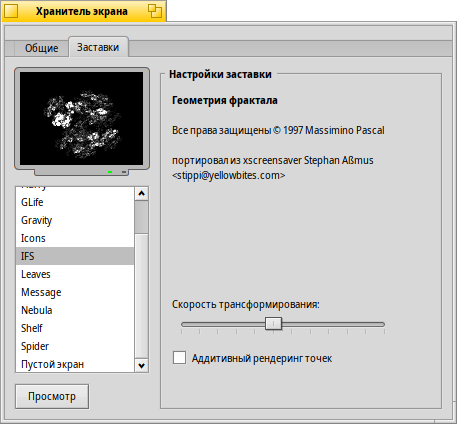Image resolution: width=457 pixels, height=424 pixels.
Task: Select Message screensaver
Action: (x=75, y=292)
